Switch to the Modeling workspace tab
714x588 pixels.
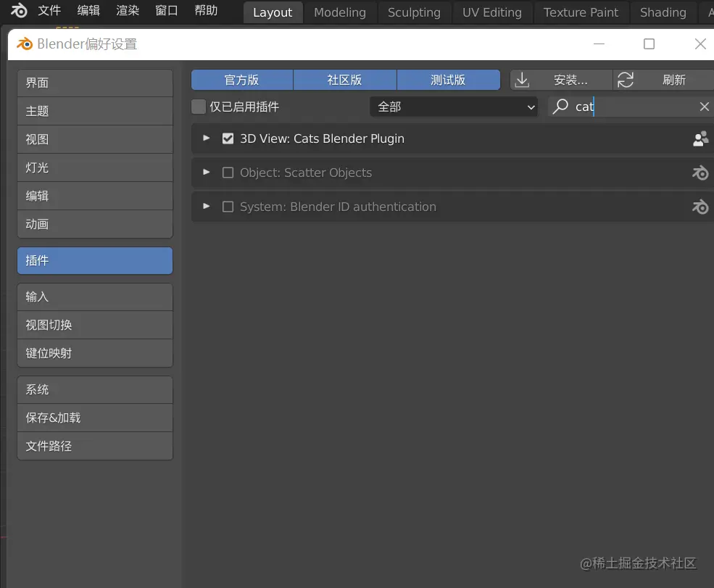point(340,12)
